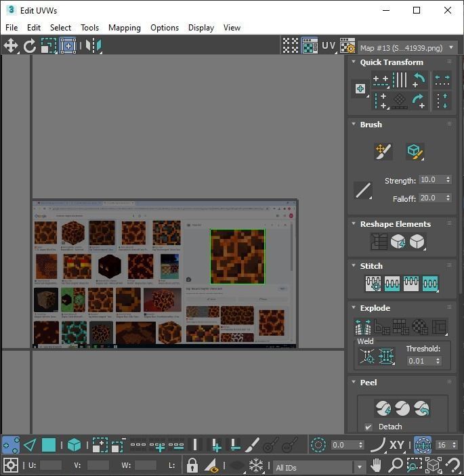Select the Move tool in top toolbar
The image size is (464, 476).
(x=11, y=46)
